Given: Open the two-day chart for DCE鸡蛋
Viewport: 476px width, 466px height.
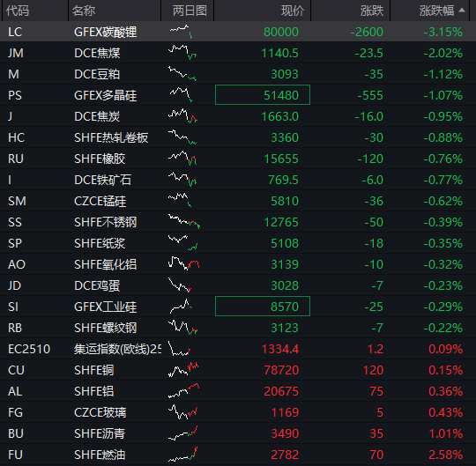Looking at the screenshot, I should (180, 285).
